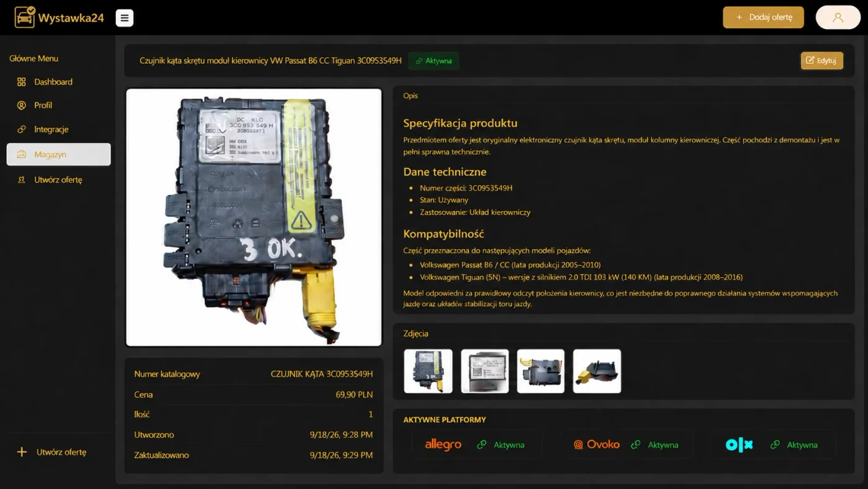Toggle the hamburger menu button
868x489 pixels.
125,18
